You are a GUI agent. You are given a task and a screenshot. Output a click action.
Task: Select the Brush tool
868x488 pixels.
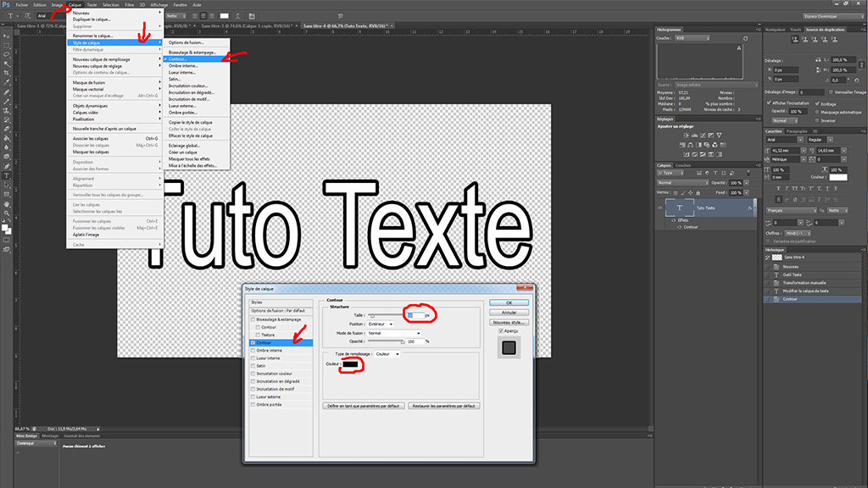coord(7,102)
